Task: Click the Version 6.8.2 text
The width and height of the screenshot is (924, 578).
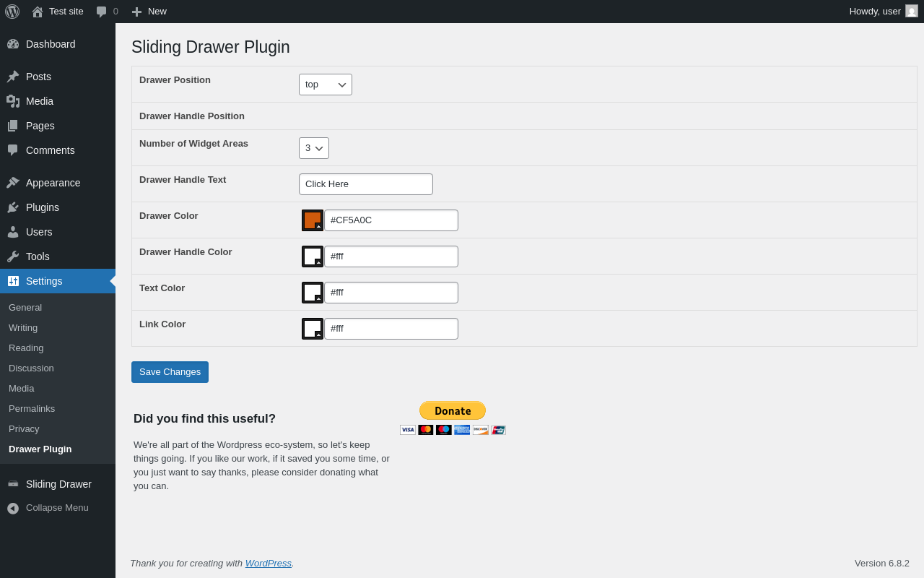Action: [882, 563]
